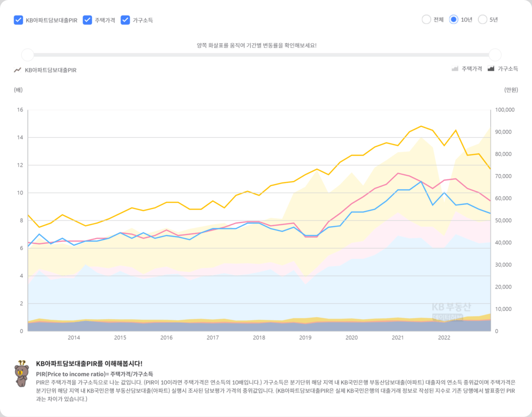Uncheck the 가구소득 checkbox

tap(125, 20)
